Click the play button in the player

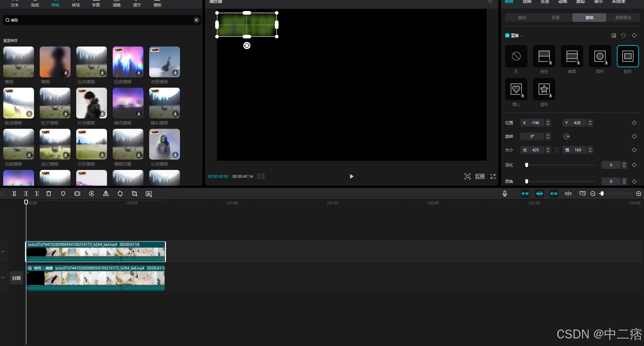(351, 176)
